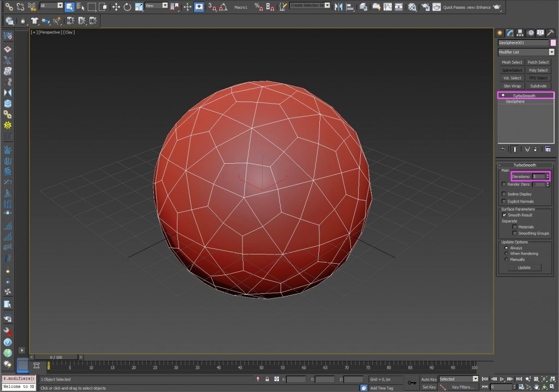Activate the Select Object arrow tool
The image size is (559, 392).
coord(70,7)
